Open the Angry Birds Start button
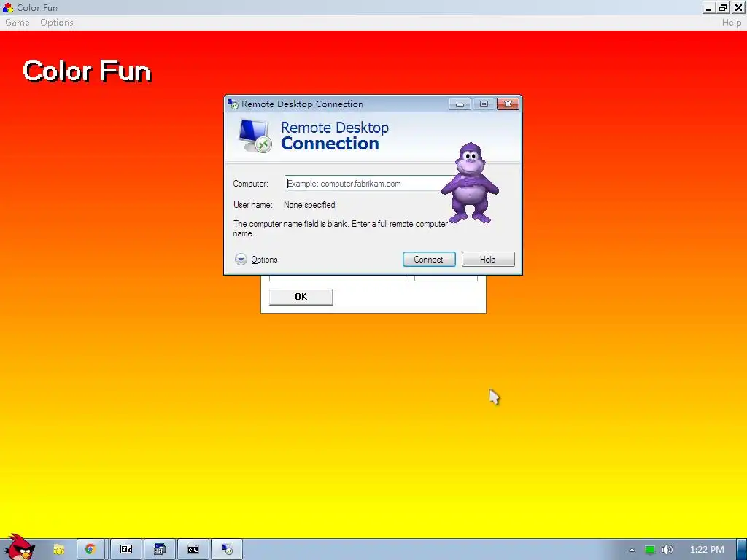This screenshot has height=560, width=747. click(x=19, y=547)
